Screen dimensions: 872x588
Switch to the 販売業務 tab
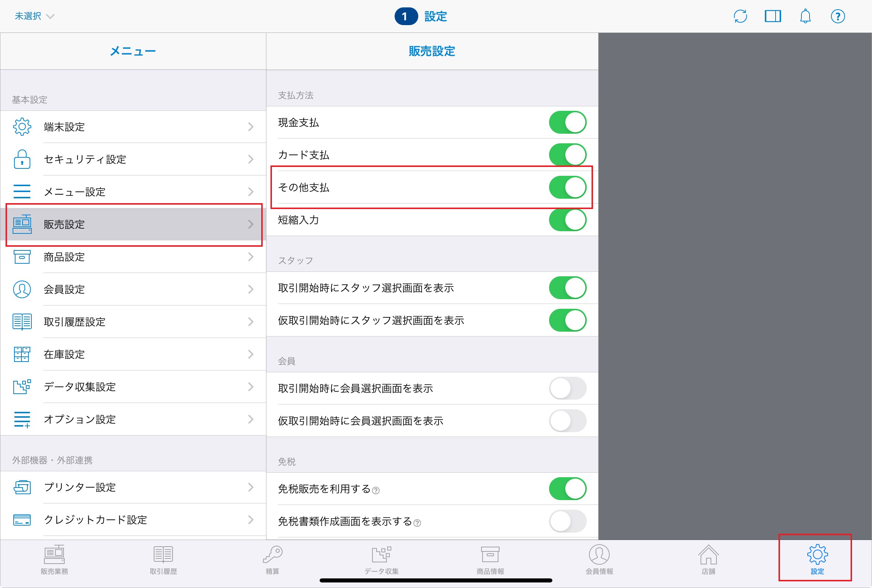coord(54,559)
